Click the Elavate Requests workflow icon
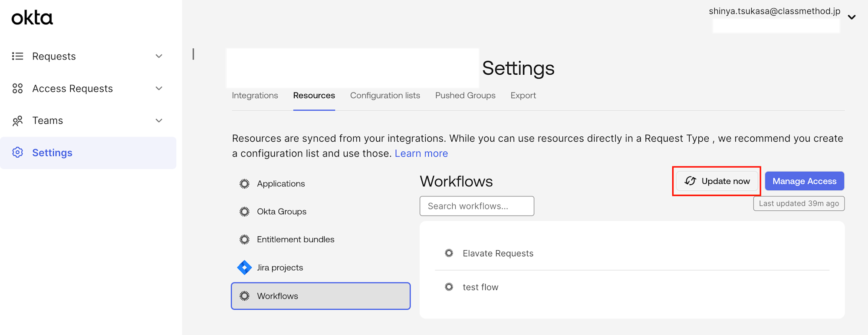Image resolution: width=868 pixels, height=335 pixels. coord(449,253)
